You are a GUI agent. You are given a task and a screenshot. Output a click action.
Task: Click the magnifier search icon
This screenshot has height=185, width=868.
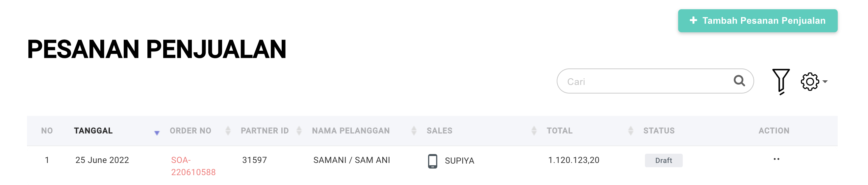739,81
